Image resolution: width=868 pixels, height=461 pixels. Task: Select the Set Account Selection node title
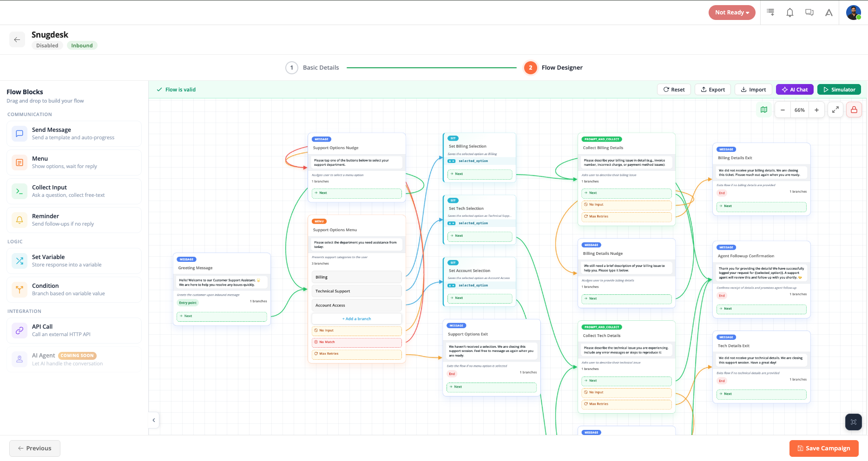point(469,271)
